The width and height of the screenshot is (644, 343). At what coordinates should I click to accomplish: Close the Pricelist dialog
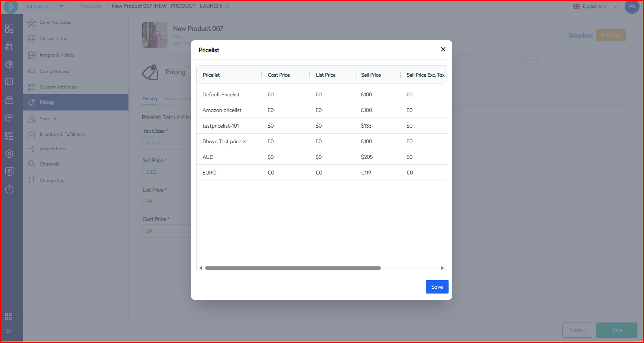(x=443, y=49)
